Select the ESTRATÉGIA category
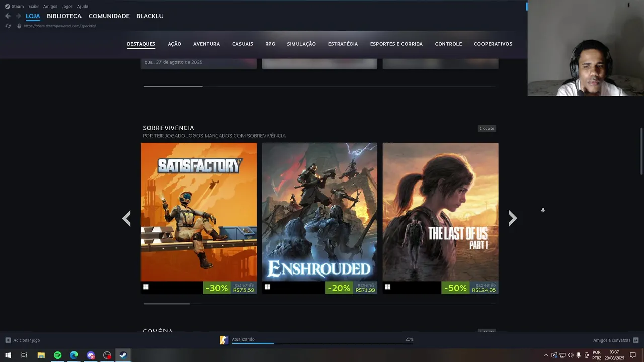This screenshot has width=644, height=362. pos(343,44)
